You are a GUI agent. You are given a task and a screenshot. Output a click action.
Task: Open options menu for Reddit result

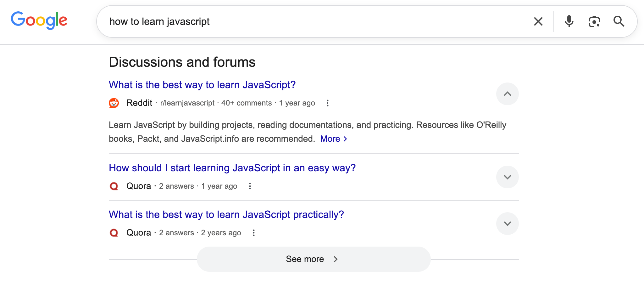coord(327,103)
